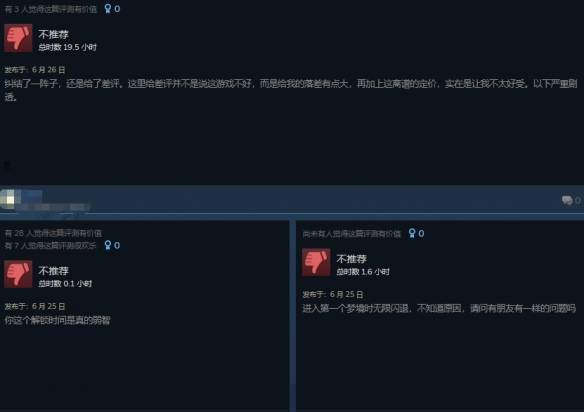This screenshot has width=584, height=412.
Task: Click the 总时数 1.6 小时 playtime text
Action: pyautogui.click(x=363, y=272)
